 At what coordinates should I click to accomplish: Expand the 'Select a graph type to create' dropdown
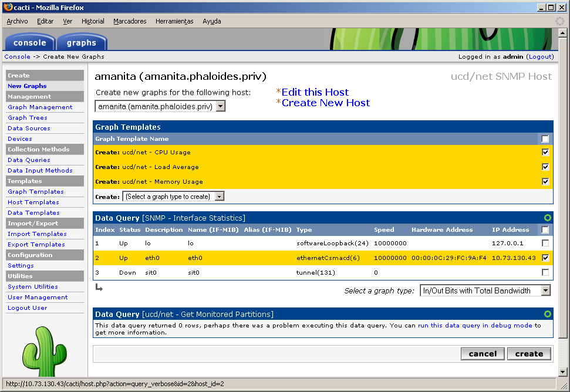click(x=173, y=197)
